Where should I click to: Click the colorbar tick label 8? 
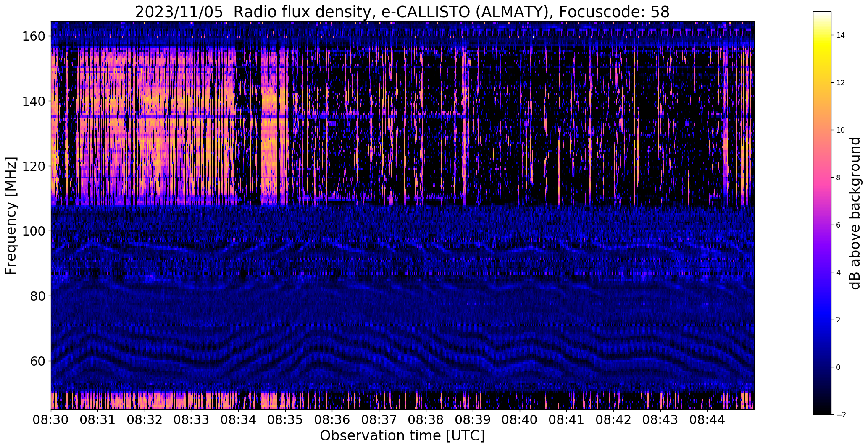coord(838,178)
